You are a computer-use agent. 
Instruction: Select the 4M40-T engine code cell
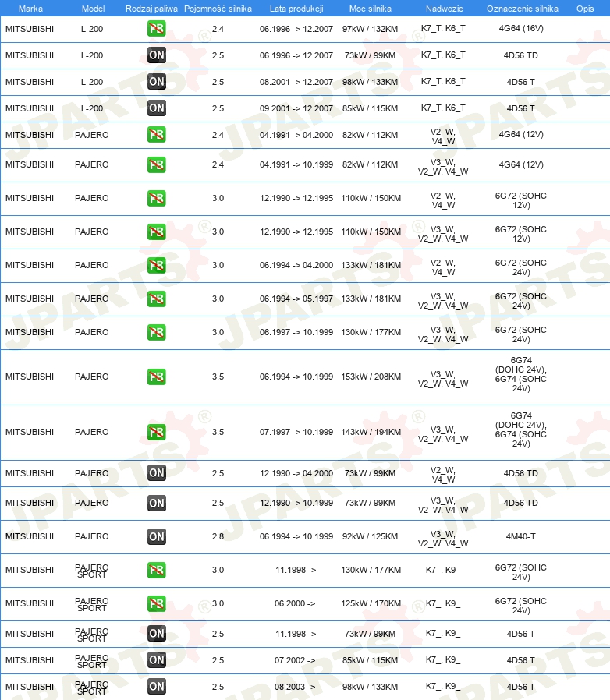520,536
